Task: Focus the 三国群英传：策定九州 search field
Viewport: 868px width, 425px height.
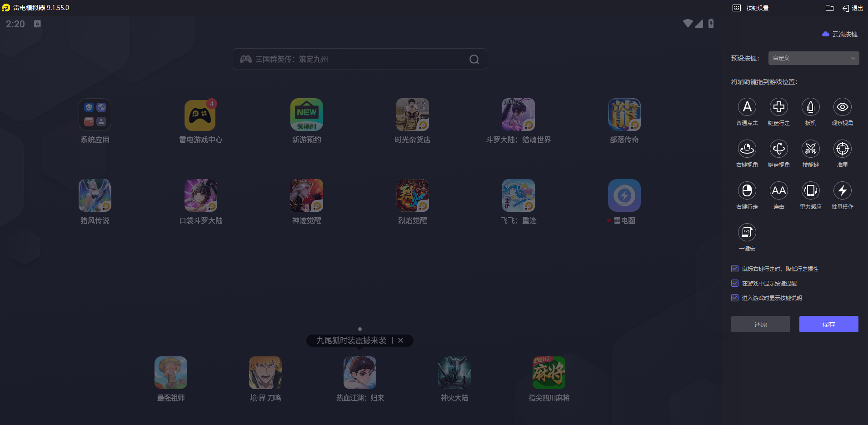Action: click(x=360, y=59)
